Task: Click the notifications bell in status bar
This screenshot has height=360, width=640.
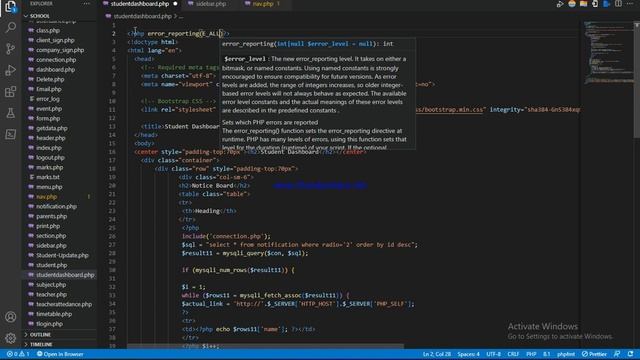Action: (x=631, y=354)
